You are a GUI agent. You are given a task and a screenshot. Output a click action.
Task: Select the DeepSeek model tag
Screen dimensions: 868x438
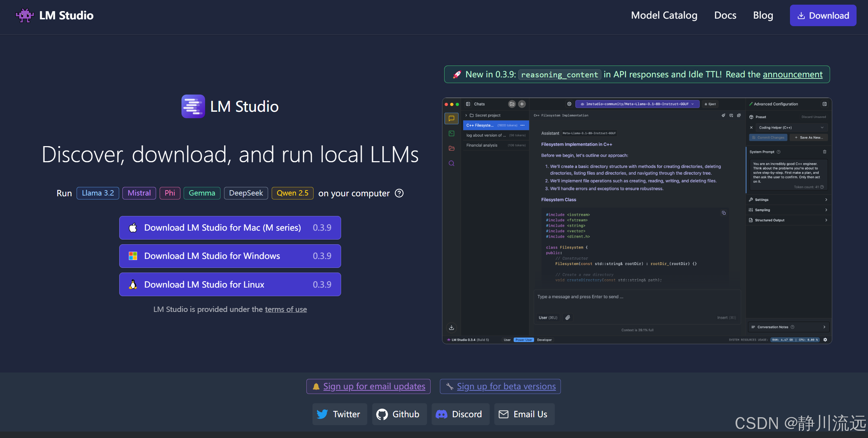246,193
